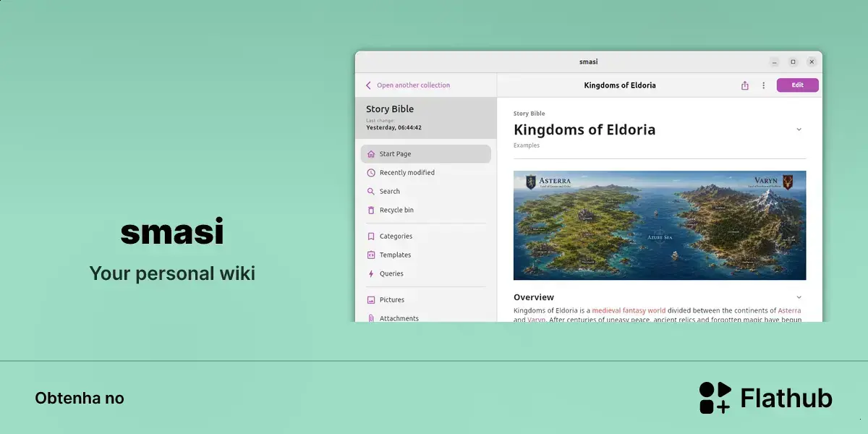Click the Categories bookmark icon
Image resolution: width=868 pixels, height=434 pixels.
click(371, 237)
